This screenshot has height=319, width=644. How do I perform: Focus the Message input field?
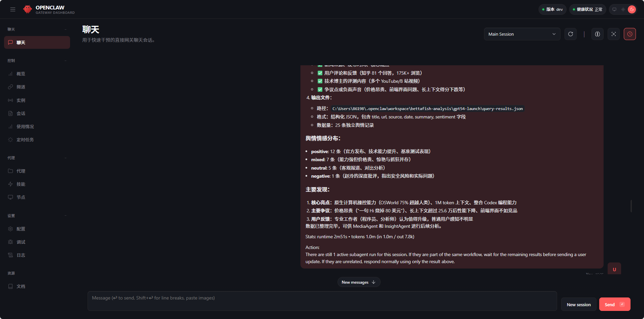pyautogui.click(x=322, y=301)
